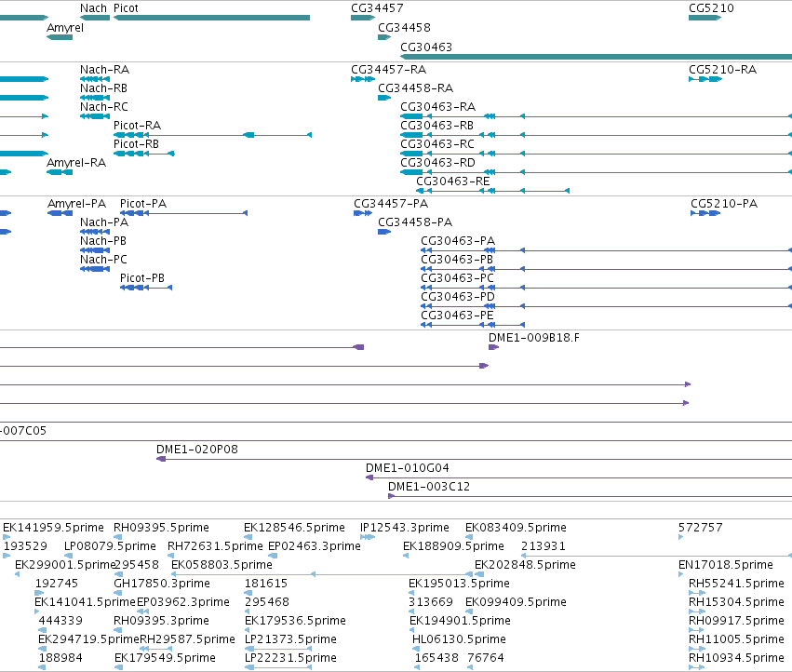Viewport: 792px width, 672px height.
Task: Select EST EK188909.5prime
Action: point(453,546)
